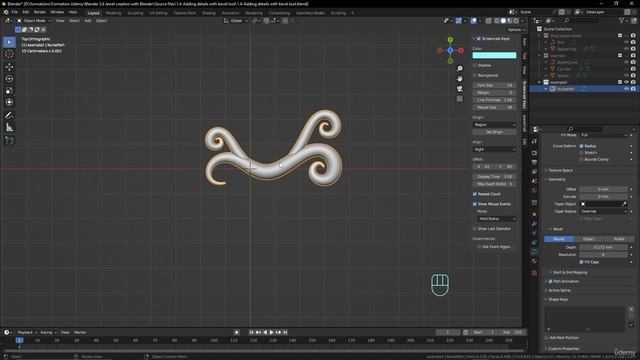Open the Object Mode dropdown

34,20
